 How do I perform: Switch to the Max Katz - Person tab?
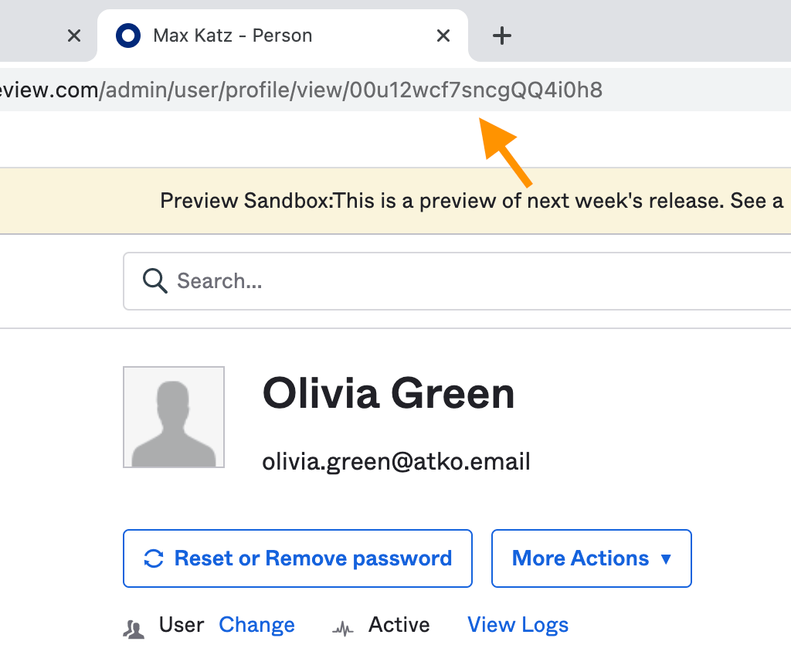[x=232, y=36]
